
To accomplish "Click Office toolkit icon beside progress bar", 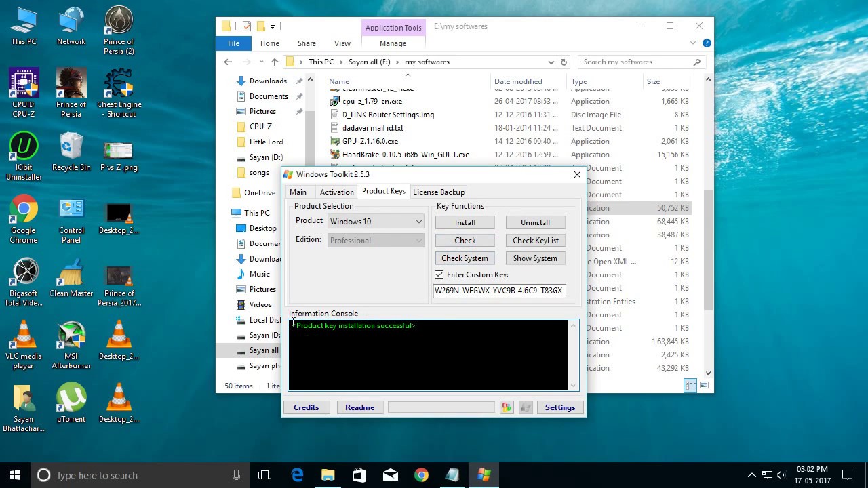I will (x=507, y=407).
